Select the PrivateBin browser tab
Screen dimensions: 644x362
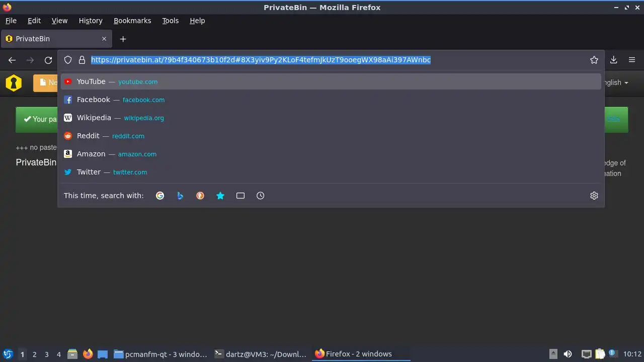pyautogui.click(x=56, y=39)
